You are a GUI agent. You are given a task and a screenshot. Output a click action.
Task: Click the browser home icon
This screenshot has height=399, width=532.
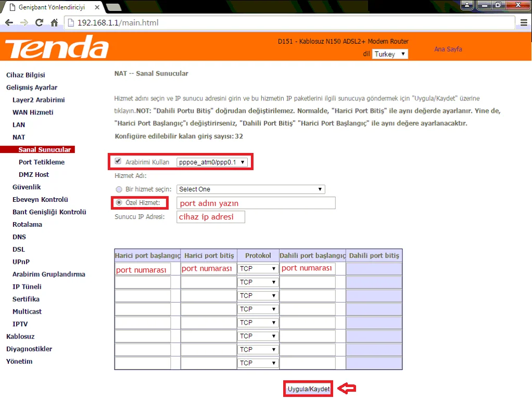tap(54, 23)
